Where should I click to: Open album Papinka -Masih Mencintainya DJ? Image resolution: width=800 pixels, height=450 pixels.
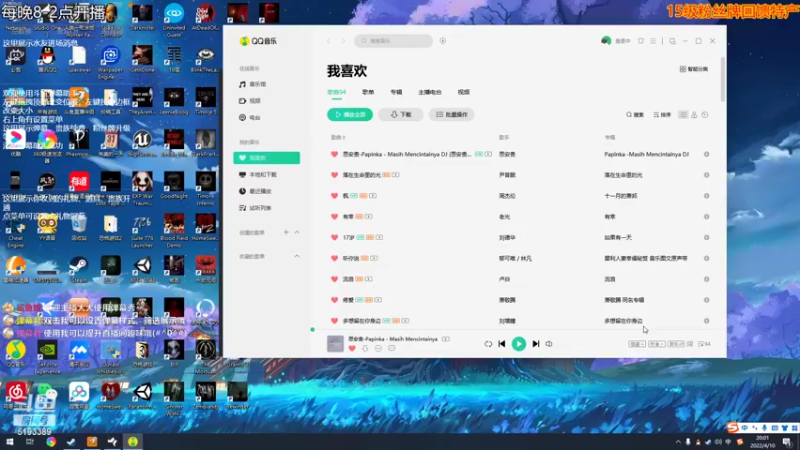[x=646, y=154]
